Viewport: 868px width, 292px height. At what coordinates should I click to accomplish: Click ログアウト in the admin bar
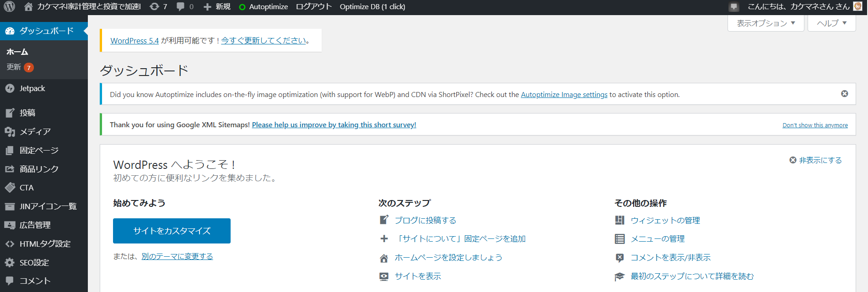[x=314, y=7]
